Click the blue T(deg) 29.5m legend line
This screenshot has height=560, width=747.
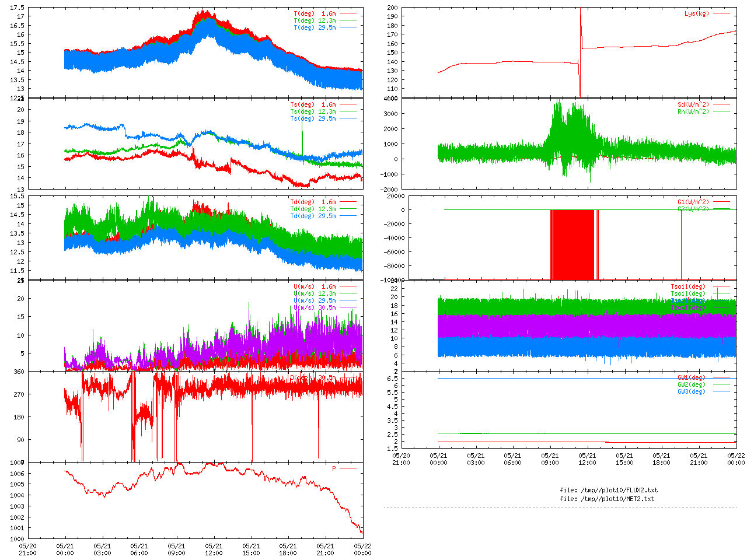(348, 27)
